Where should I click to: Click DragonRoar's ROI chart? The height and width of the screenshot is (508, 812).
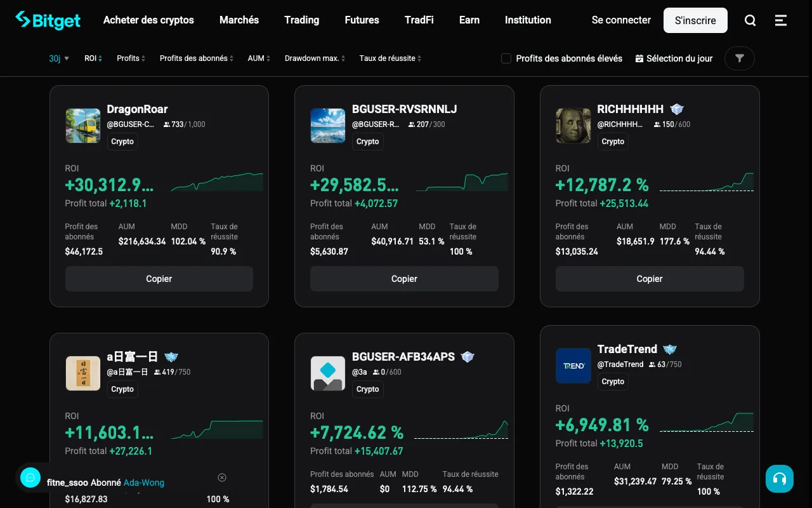point(217,182)
